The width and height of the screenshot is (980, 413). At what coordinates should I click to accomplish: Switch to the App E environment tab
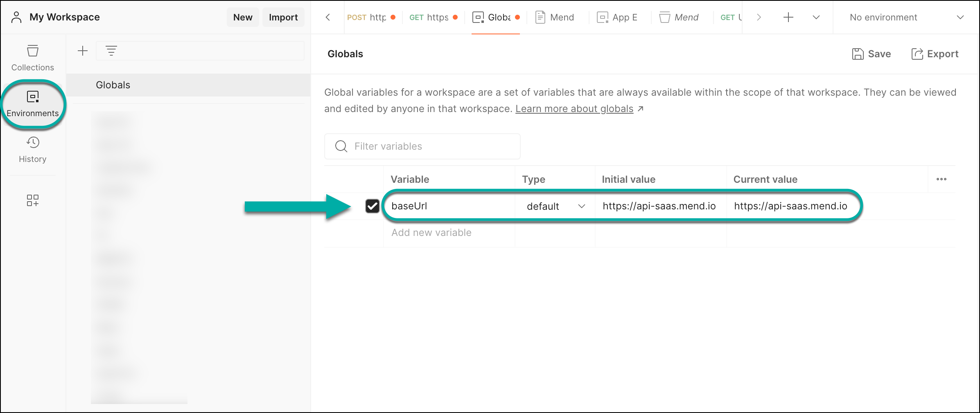tap(617, 17)
